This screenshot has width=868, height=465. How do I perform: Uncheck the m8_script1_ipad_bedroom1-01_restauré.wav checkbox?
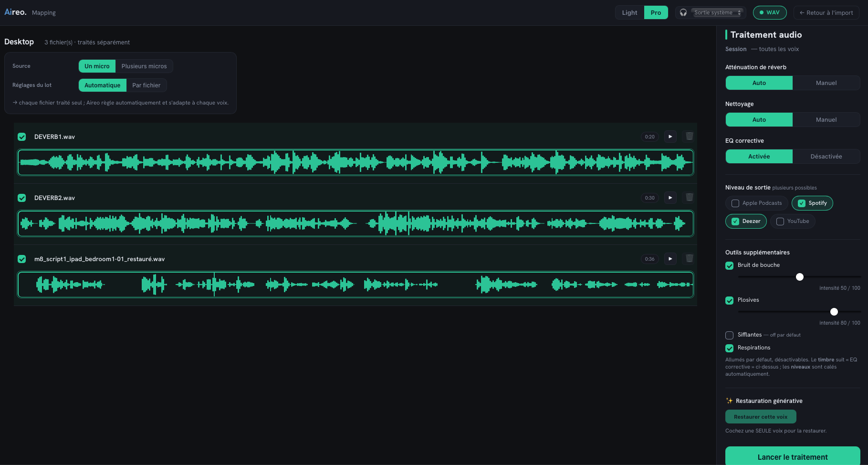[22, 259]
